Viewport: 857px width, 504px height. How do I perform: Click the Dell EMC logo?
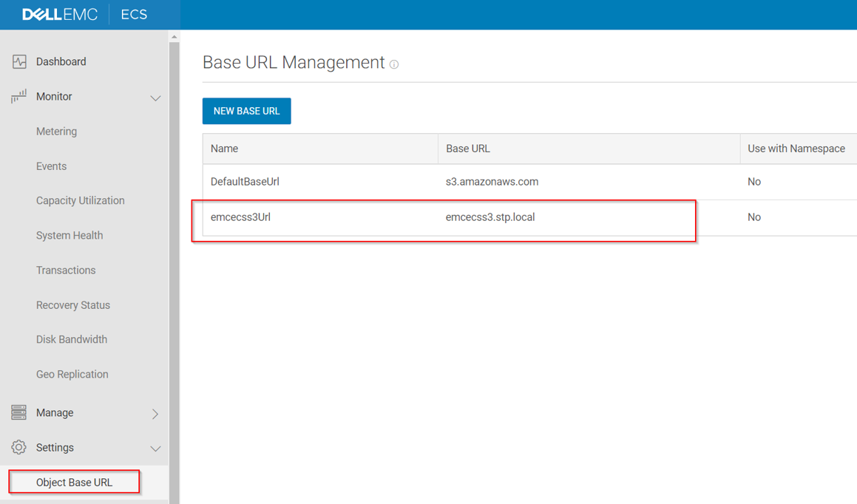point(60,15)
